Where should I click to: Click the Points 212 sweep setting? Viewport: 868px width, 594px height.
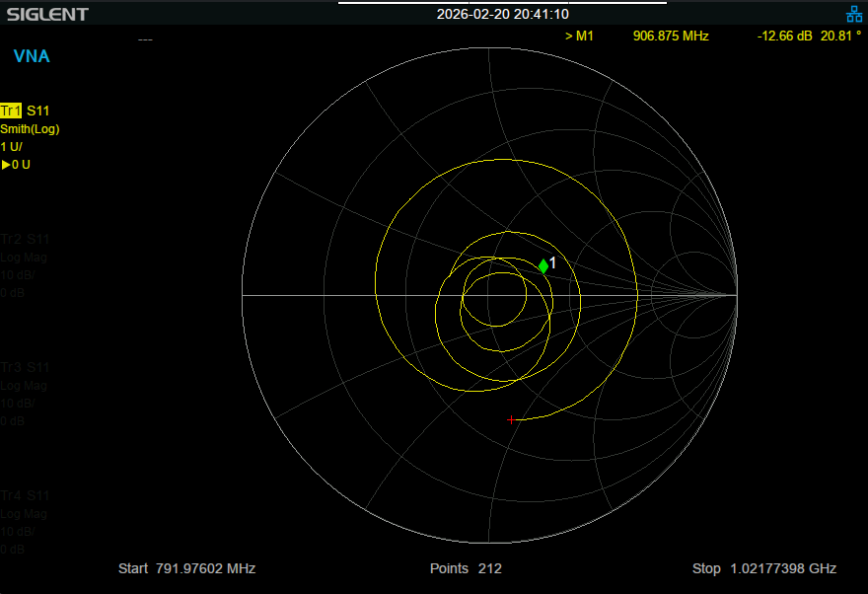[464, 568]
